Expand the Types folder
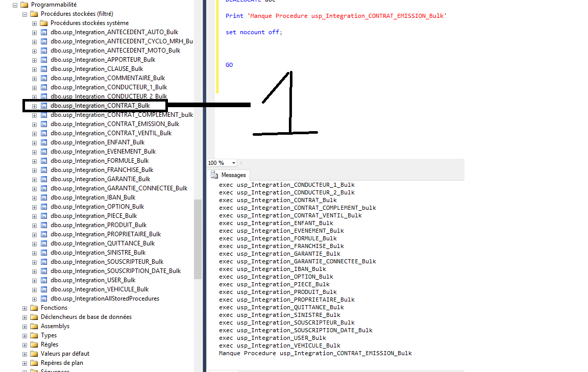Viewport: 588px width, 372px height. pos(24,336)
